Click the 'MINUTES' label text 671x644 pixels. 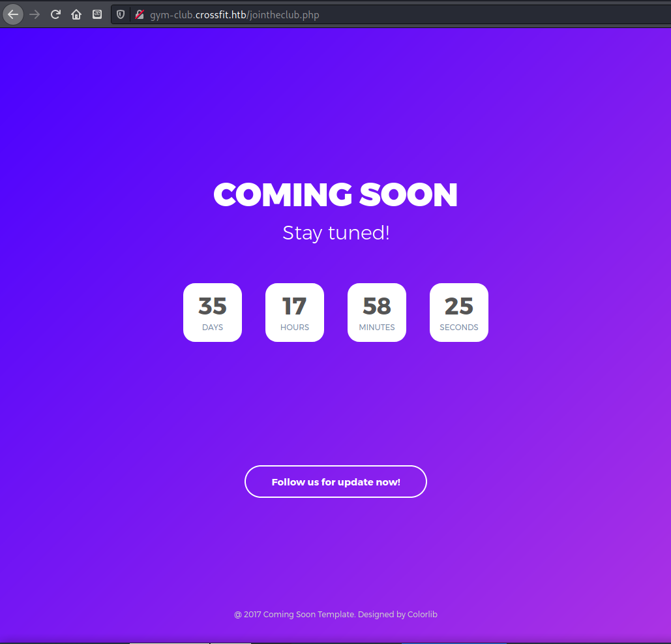(x=377, y=328)
